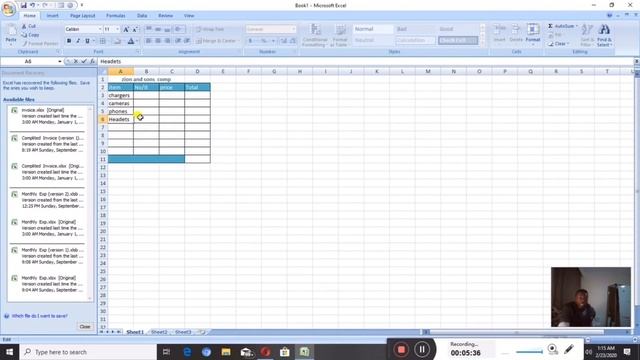Screen dimensions: 640x360
Task: Apply the Bad cell style
Action: [x=415, y=29]
